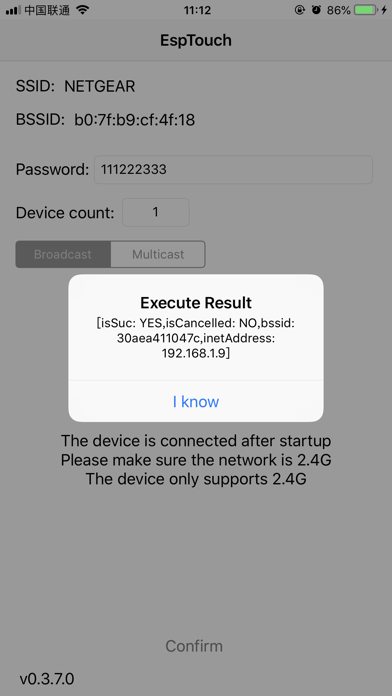
Task: Tap the 11:12 clock in status bar
Action: pyautogui.click(x=197, y=10)
